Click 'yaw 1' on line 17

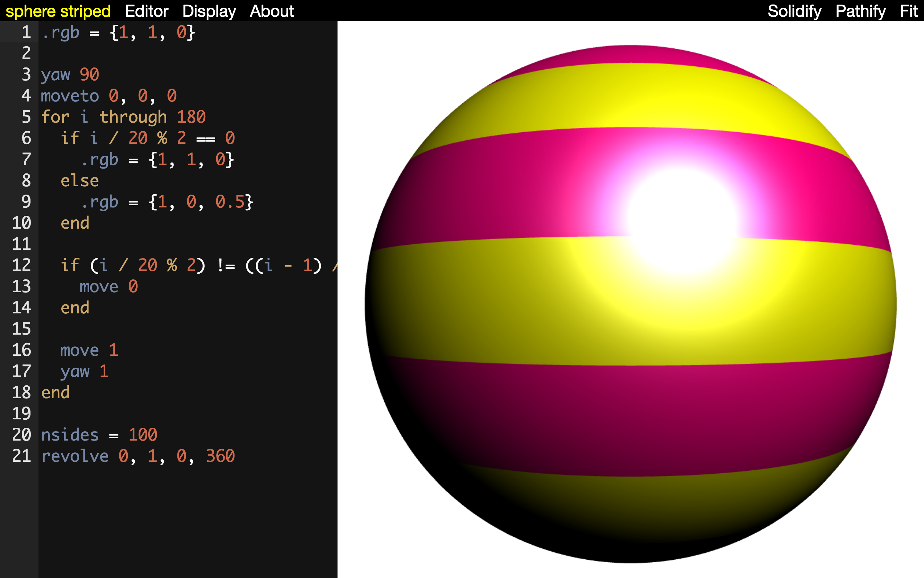[x=85, y=372]
